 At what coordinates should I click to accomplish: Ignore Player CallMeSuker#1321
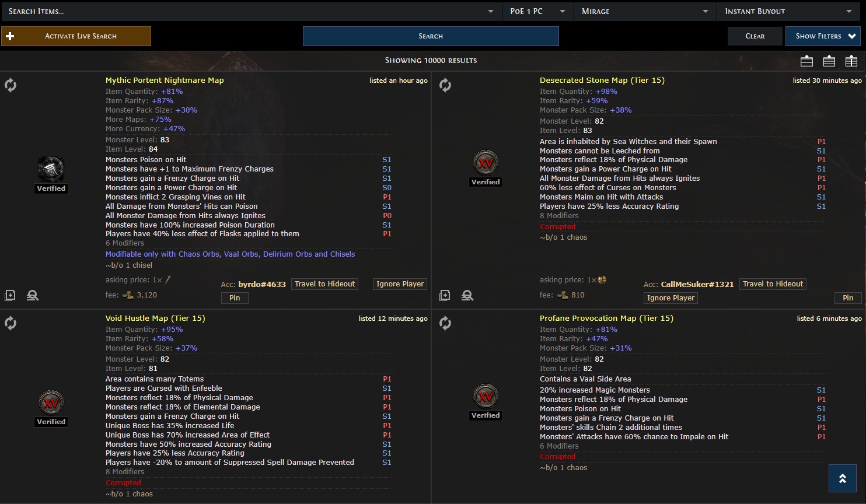coord(671,298)
